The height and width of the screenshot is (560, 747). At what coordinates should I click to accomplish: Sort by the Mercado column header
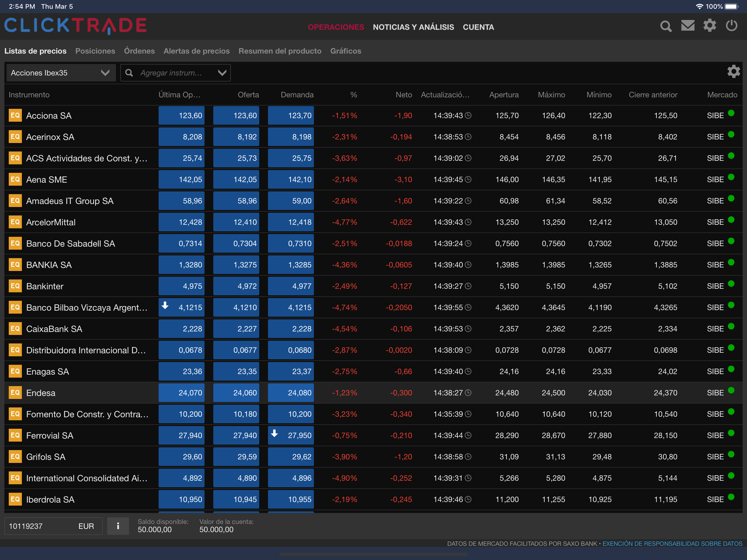(722, 95)
